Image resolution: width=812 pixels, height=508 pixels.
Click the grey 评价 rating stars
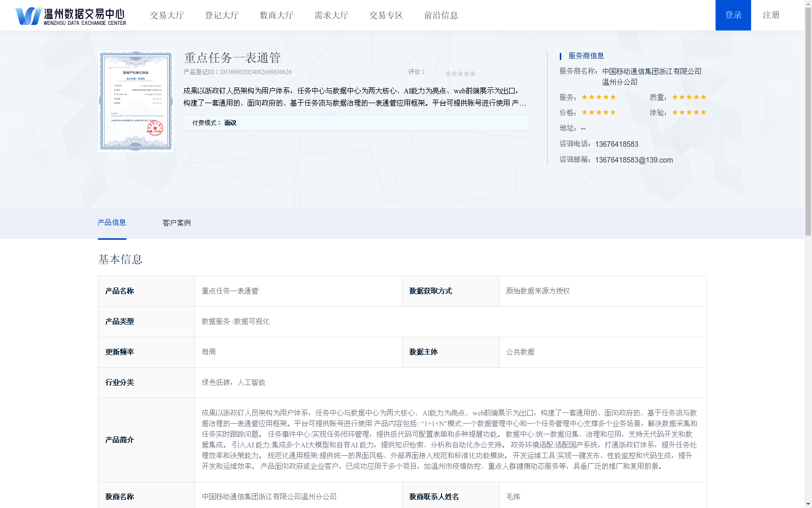(x=460, y=73)
